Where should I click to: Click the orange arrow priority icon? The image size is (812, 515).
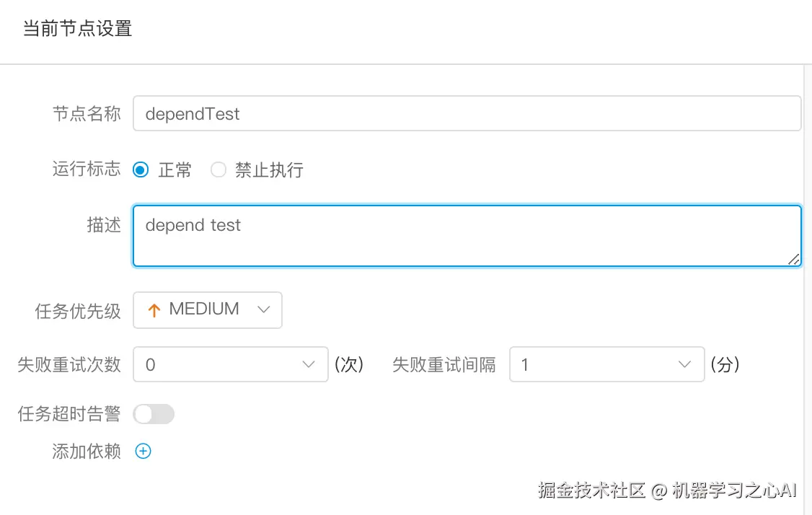154,310
